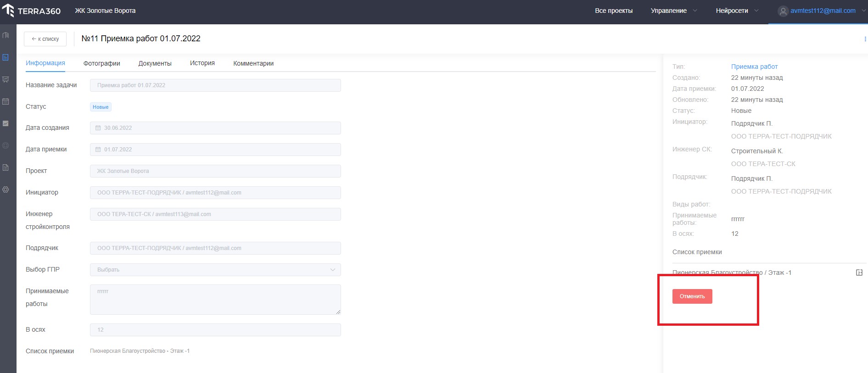Click the red Отменить button
Screen dimensions: 868x373
(692, 296)
